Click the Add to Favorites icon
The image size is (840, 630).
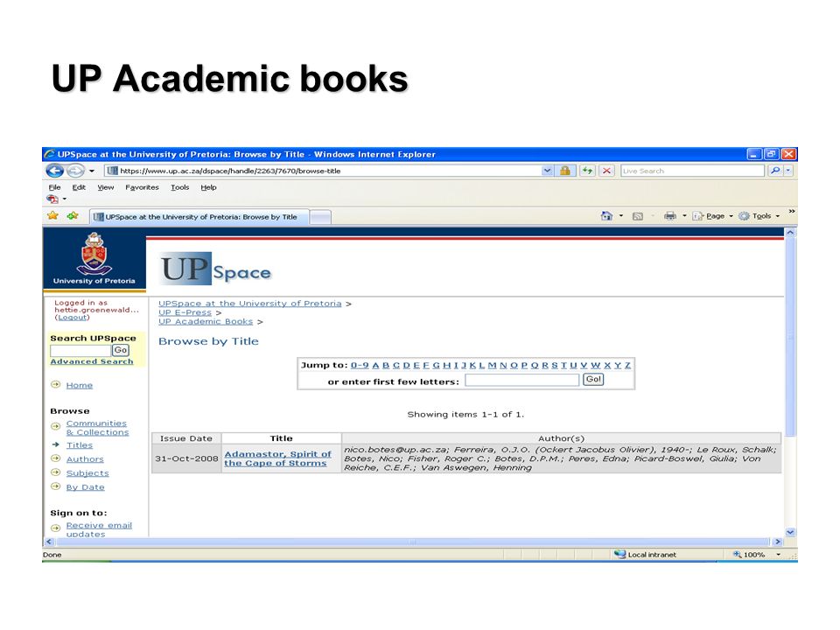[73, 216]
